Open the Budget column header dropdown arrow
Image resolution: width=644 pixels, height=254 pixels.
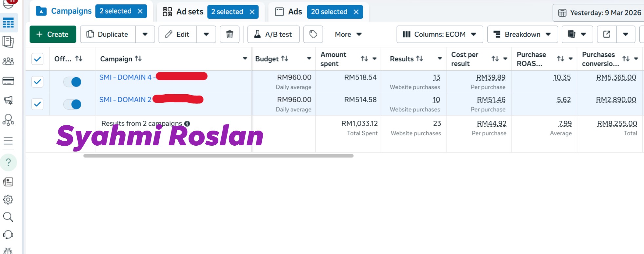(309, 59)
